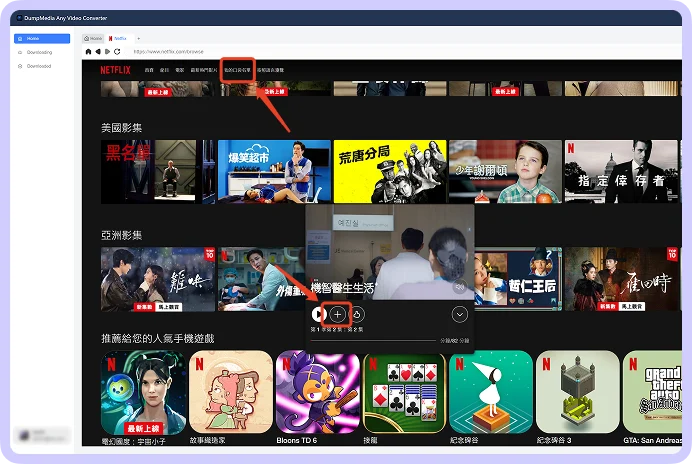Open the rainy couple Top 10 thumbnail

(158, 279)
